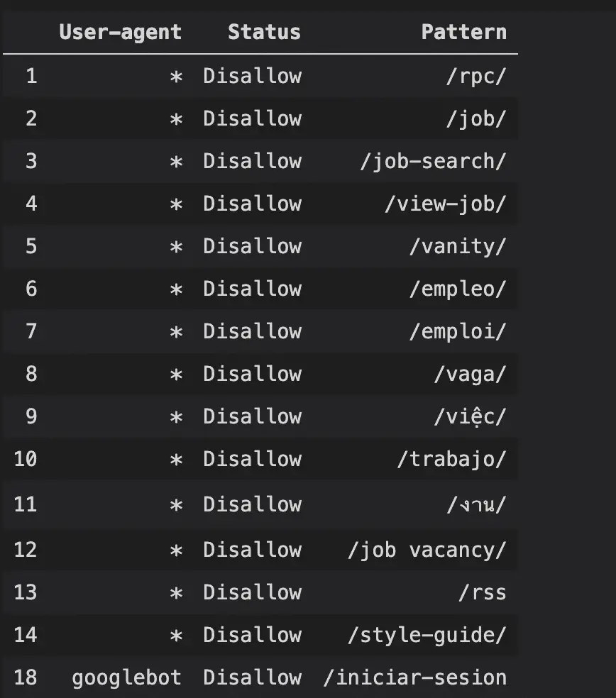Click the /emploi/ pattern entry

click(458, 332)
